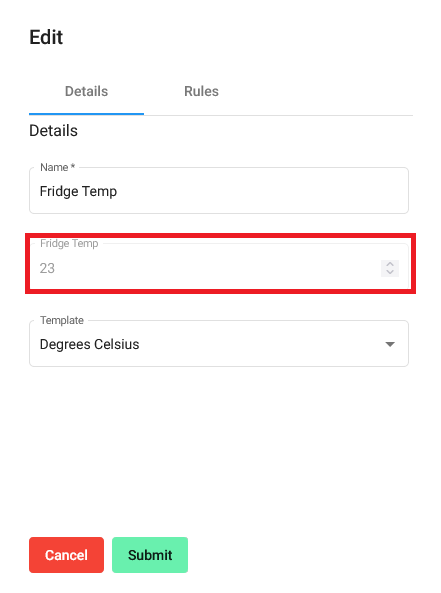Submit the edit form

coord(150,555)
